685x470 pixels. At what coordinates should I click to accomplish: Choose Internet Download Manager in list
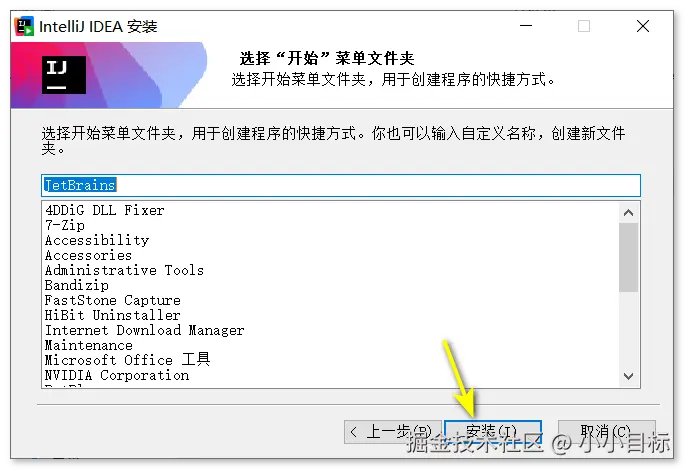[144, 330]
